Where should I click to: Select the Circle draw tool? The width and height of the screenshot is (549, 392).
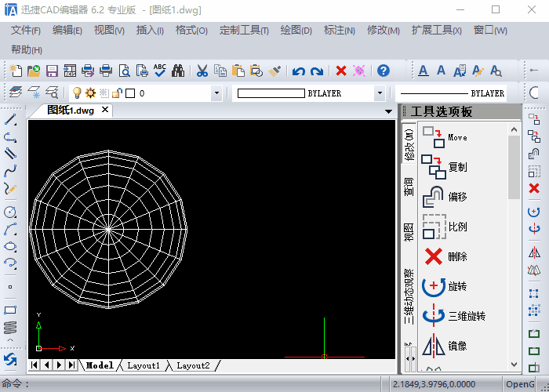(x=10, y=212)
